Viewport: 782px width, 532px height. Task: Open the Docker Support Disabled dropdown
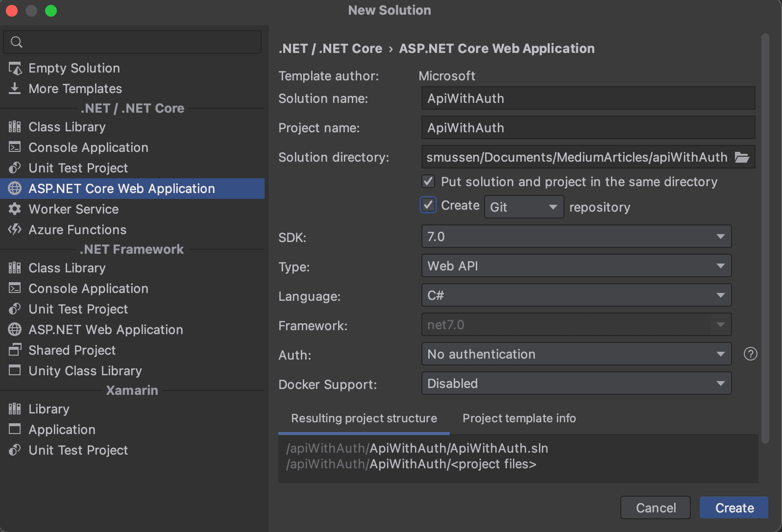(x=576, y=384)
